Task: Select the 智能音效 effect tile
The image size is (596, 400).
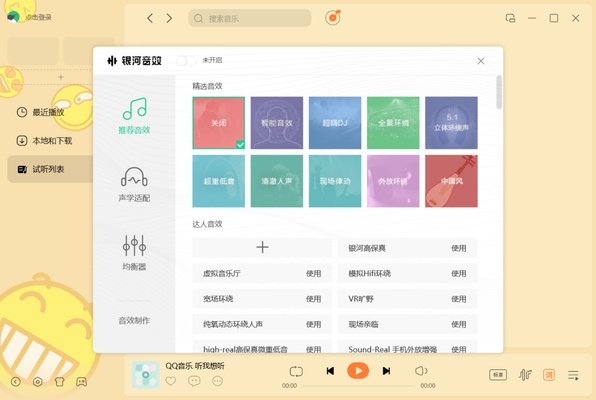Action: (x=277, y=123)
